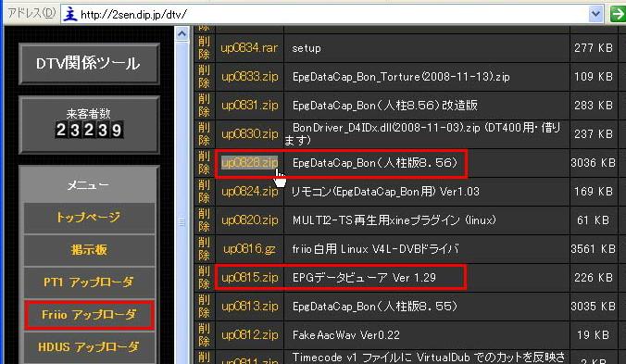Open the 掲示板 menu item
The width and height of the screenshot is (626, 364).
click(x=89, y=250)
